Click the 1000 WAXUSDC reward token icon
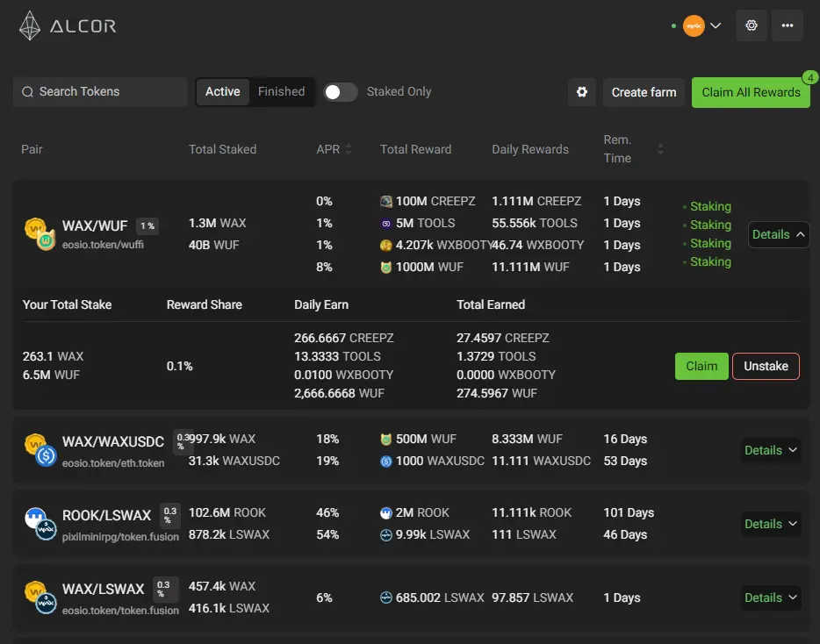 (386, 461)
